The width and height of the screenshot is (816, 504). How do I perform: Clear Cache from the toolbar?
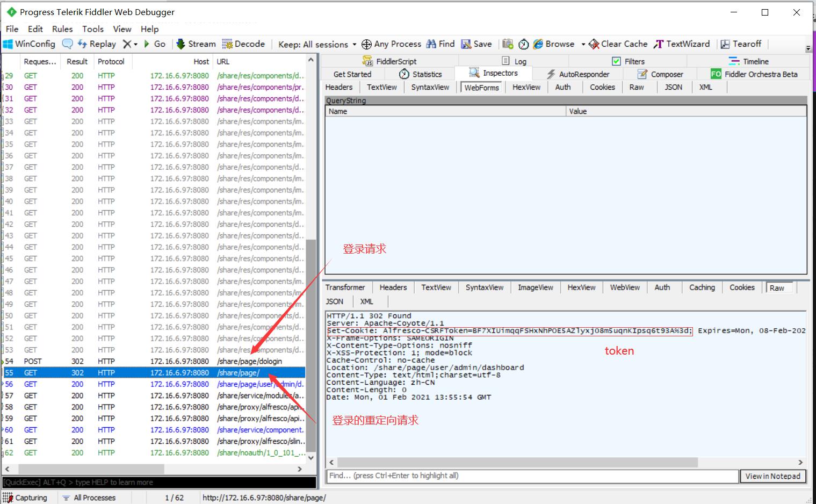coord(618,44)
